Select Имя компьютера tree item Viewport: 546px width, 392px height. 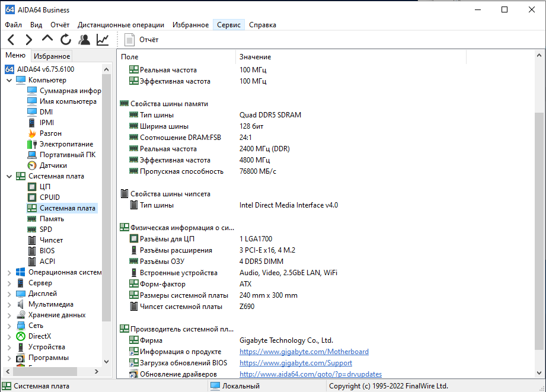68,101
